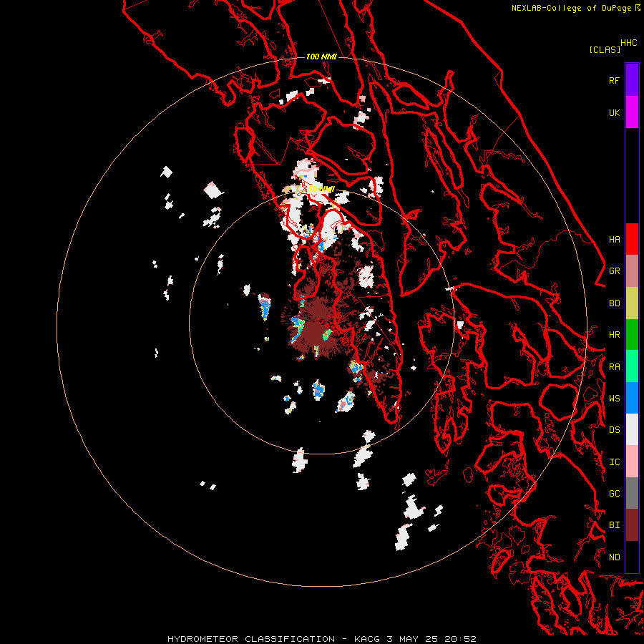Click the ND legend label
This screenshot has height=644, width=644.
[x=614, y=557]
